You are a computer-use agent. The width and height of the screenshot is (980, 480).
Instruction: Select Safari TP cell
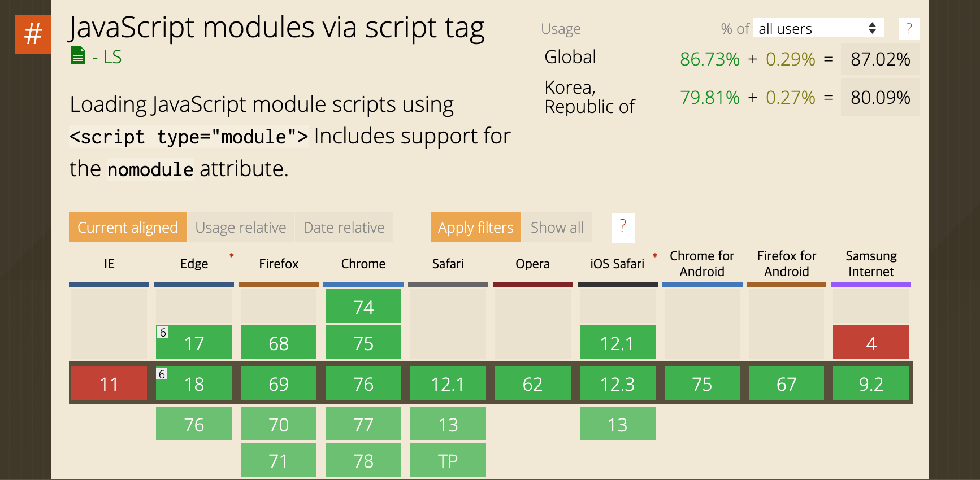[x=448, y=460]
